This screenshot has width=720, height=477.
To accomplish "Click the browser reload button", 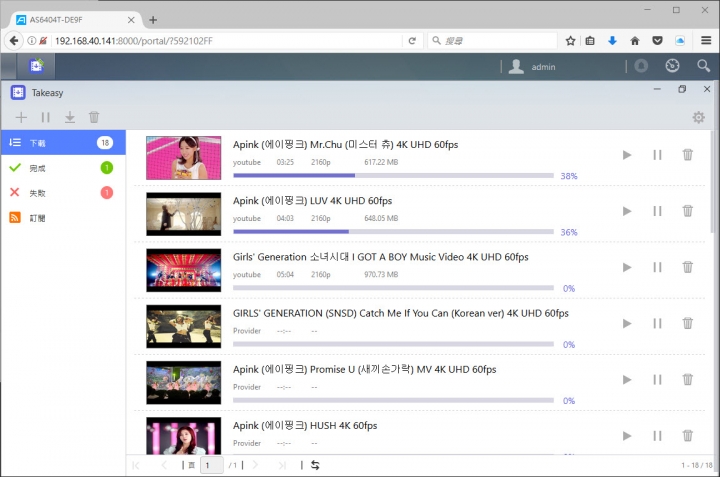I will [x=412, y=41].
